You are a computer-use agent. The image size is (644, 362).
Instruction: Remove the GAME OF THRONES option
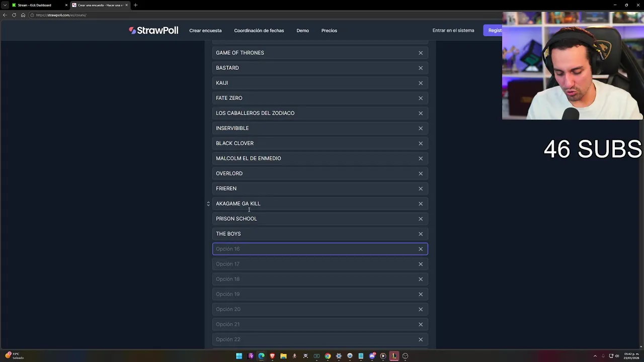[x=421, y=53]
